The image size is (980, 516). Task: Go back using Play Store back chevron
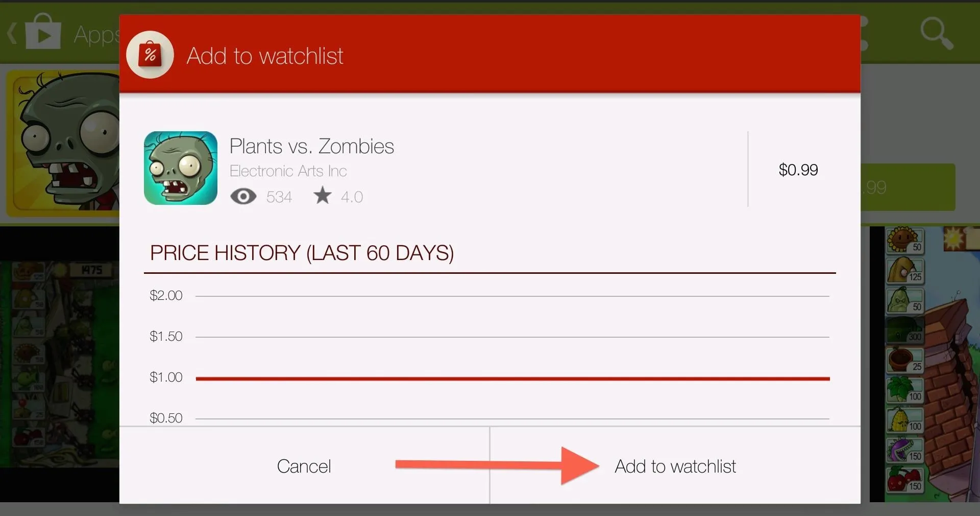click(x=12, y=34)
